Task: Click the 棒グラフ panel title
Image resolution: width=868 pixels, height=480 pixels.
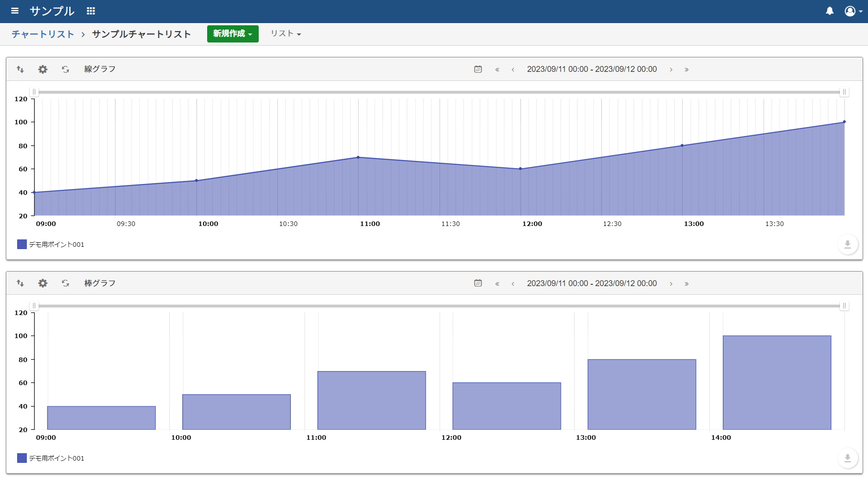Action: tap(100, 283)
